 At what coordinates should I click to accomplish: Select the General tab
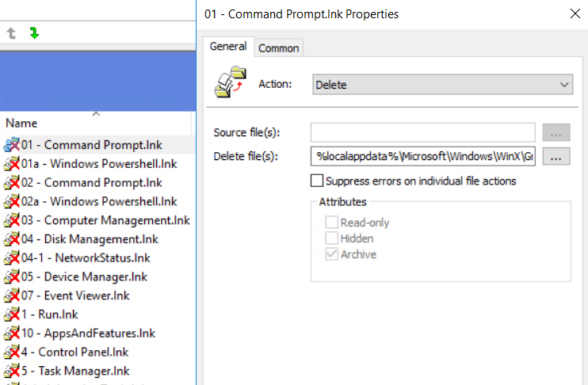[x=228, y=48]
